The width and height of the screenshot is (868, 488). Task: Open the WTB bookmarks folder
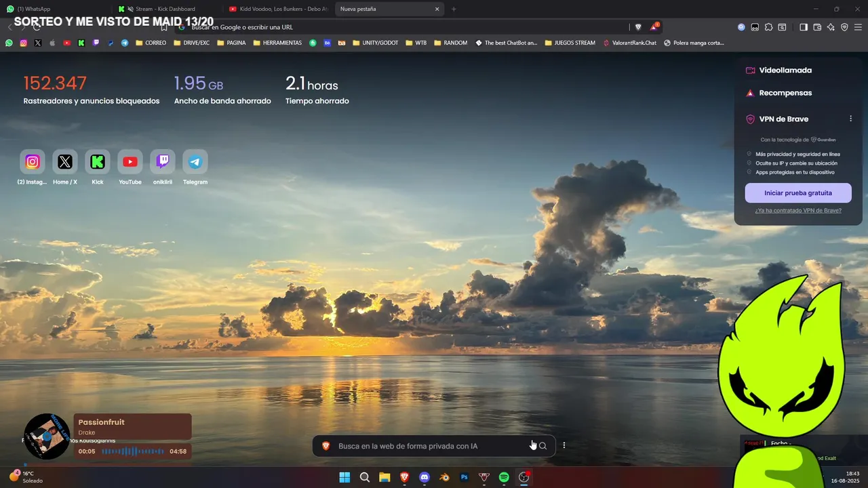[x=416, y=43]
